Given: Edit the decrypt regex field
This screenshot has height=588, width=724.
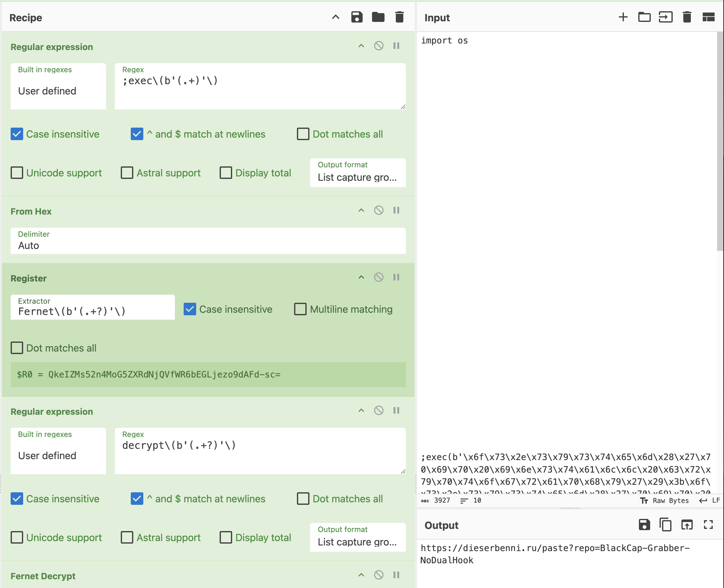Looking at the screenshot, I should [x=260, y=451].
